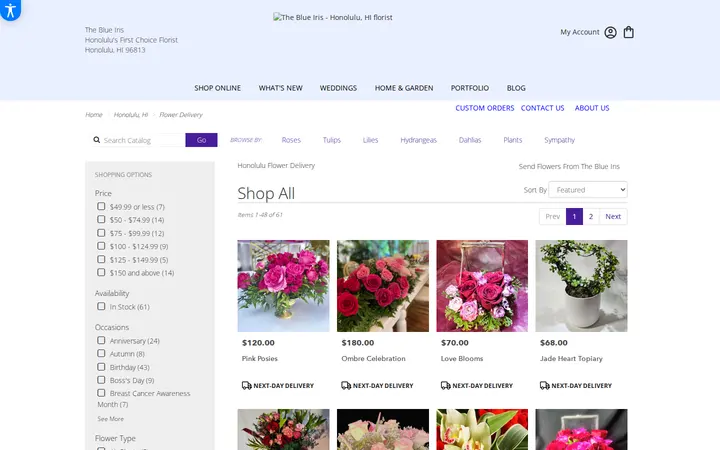The image size is (720, 450).
Task: Check the $100 - $124.99 price filter
Action: pos(101,246)
